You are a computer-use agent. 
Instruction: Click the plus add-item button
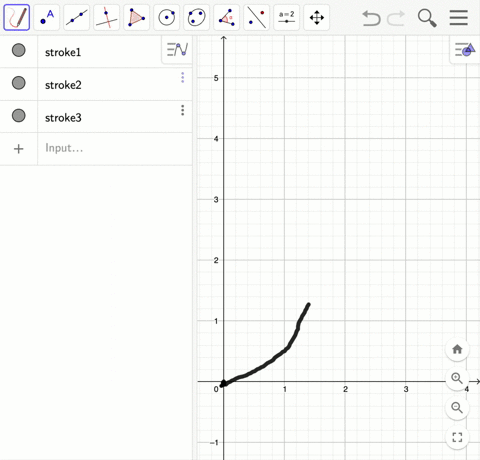(19, 149)
